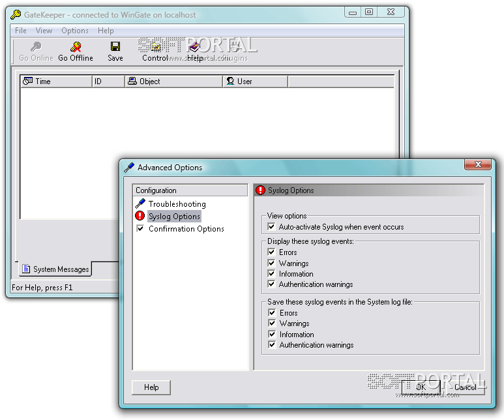This screenshot has height=420, width=504.
Task: Sort by the Object column header
Action: click(x=173, y=82)
